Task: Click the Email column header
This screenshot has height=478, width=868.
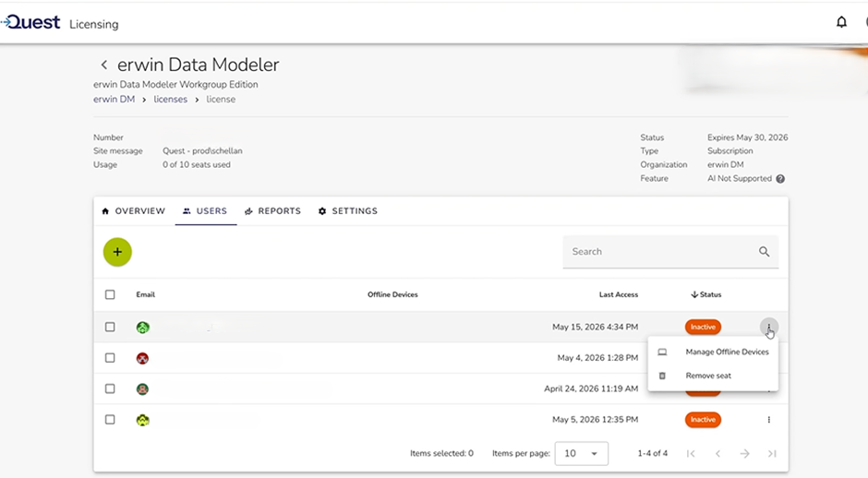Action: 146,295
